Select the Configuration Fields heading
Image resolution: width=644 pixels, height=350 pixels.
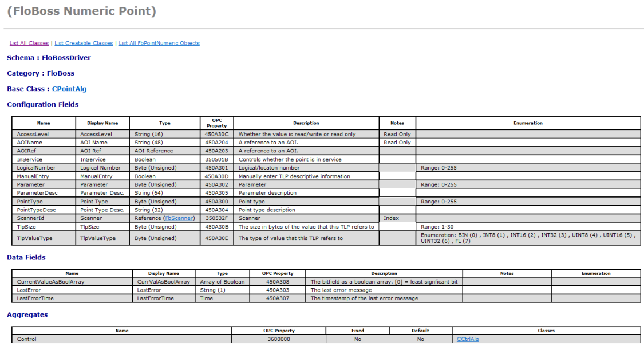(43, 104)
